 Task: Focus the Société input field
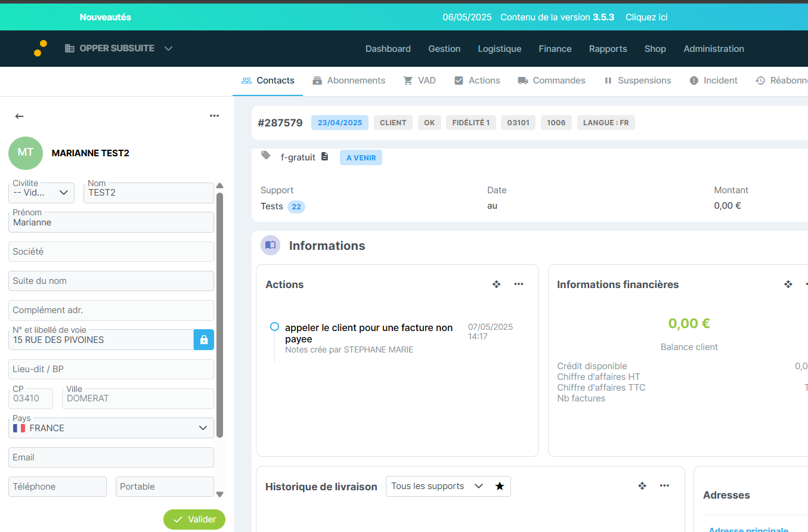point(111,252)
